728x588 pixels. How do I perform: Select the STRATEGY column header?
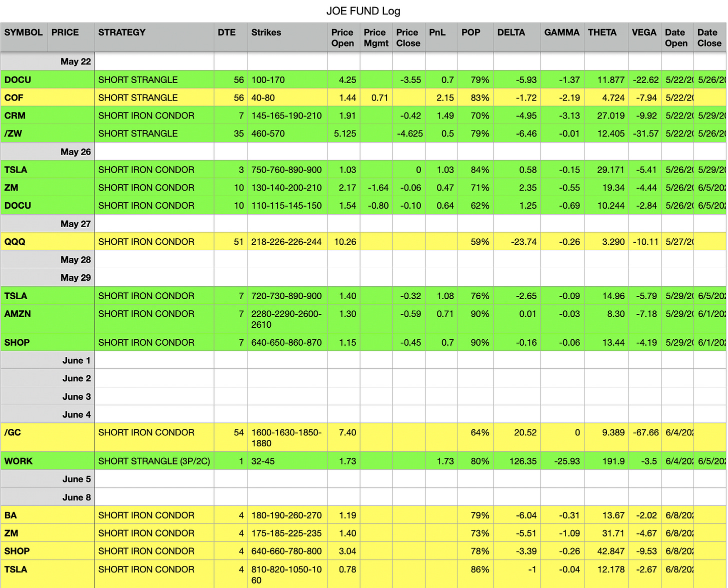(154, 37)
